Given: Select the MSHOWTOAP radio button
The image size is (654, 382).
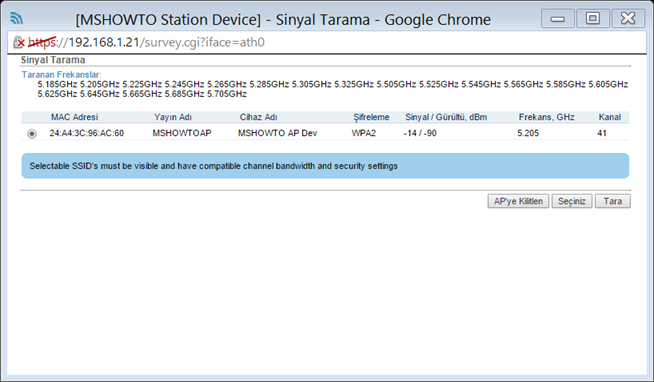Looking at the screenshot, I should point(32,134).
